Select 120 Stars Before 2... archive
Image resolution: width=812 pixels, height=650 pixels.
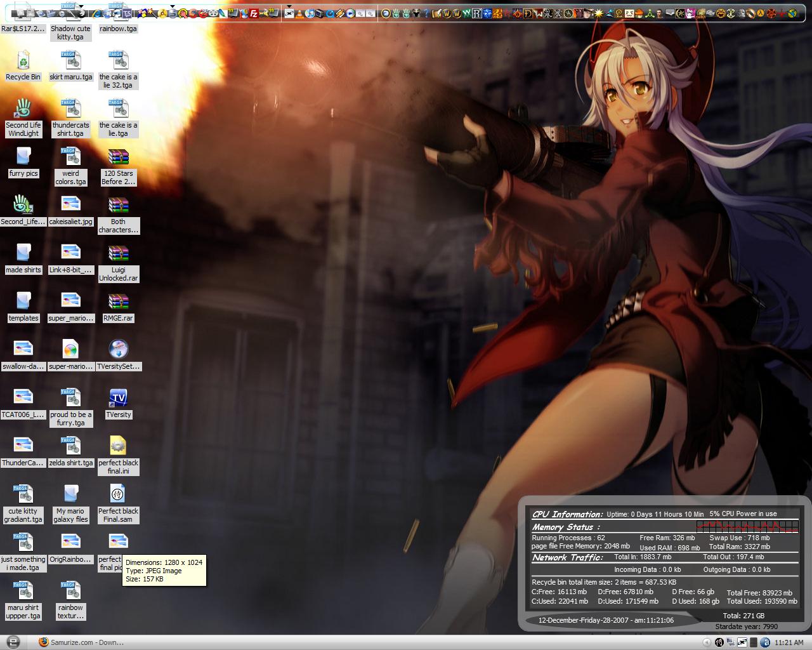(x=118, y=166)
